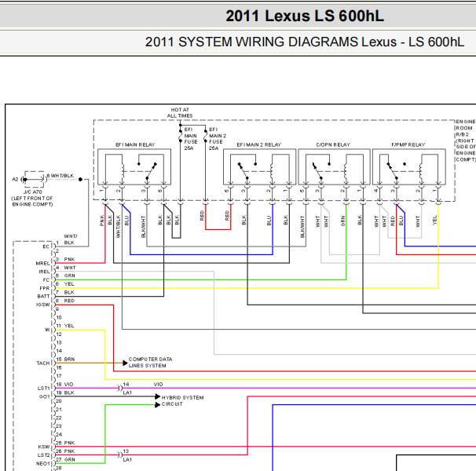This screenshot has width=476, height=471.
Task: Click the EFI MAIN 2 FUSE 25A label
Action: (x=217, y=139)
